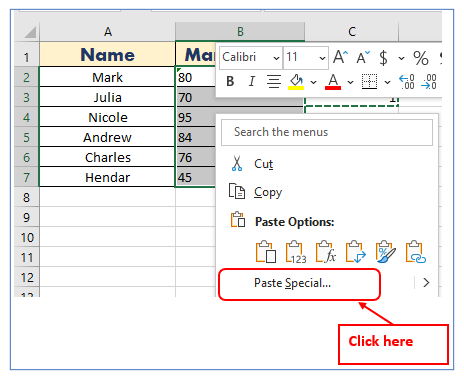Image resolution: width=464 pixels, height=378 pixels.
Task: Increase font size with larger A
Action: click(340, 57)
